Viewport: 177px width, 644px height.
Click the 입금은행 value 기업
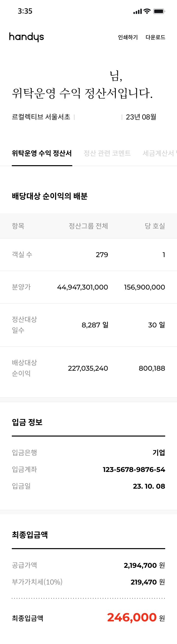159,453
